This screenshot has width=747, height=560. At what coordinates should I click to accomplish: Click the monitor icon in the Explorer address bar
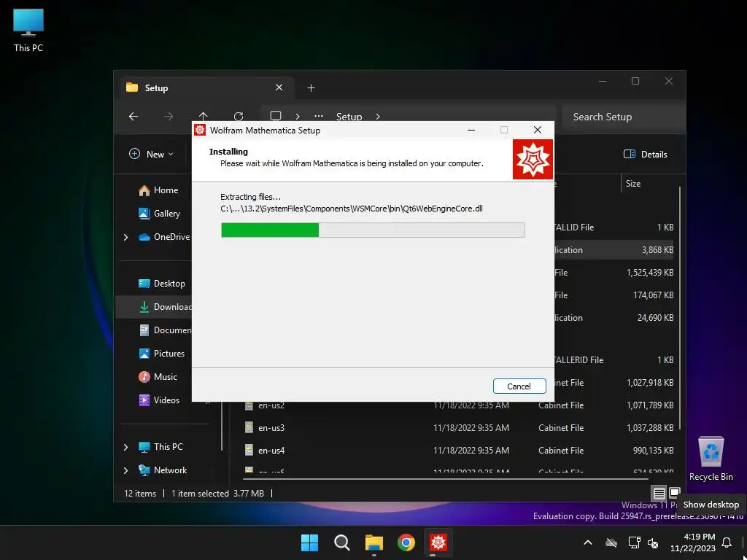point(276,116)
